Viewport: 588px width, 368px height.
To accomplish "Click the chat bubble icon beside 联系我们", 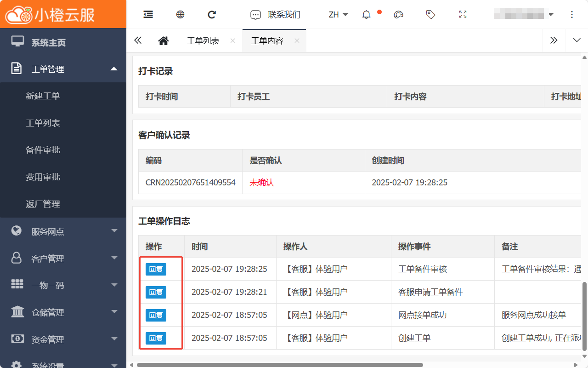I will (255, 15).
